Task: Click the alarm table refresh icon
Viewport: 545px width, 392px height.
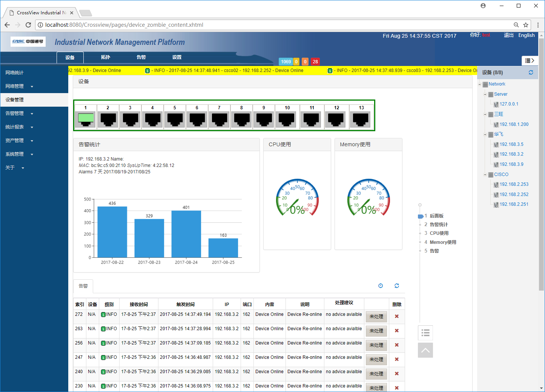Action: coord(397,286)
